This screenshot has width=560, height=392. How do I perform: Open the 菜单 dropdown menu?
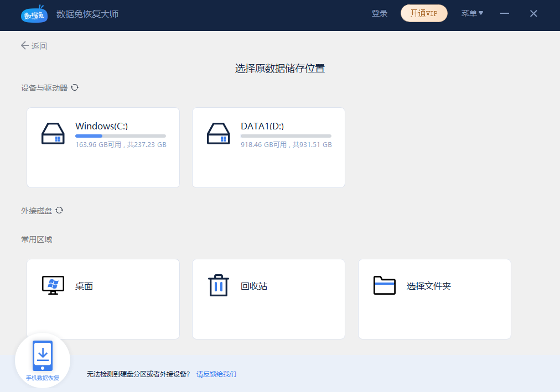(x=472, y=13)
